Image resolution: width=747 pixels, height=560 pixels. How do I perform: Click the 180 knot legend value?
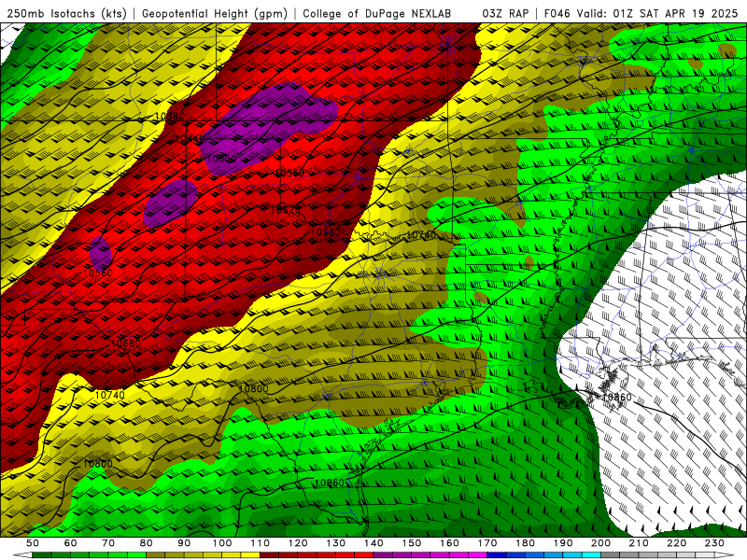tap(525, 543)
